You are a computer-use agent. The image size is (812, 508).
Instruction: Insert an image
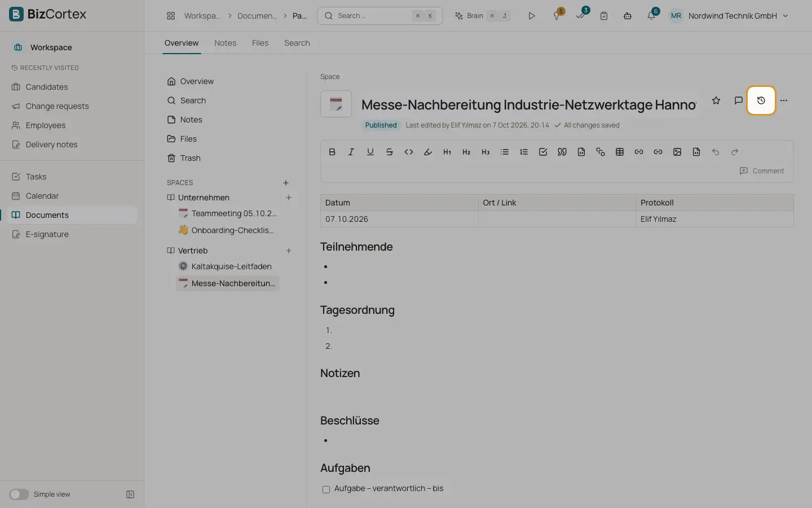677,152
